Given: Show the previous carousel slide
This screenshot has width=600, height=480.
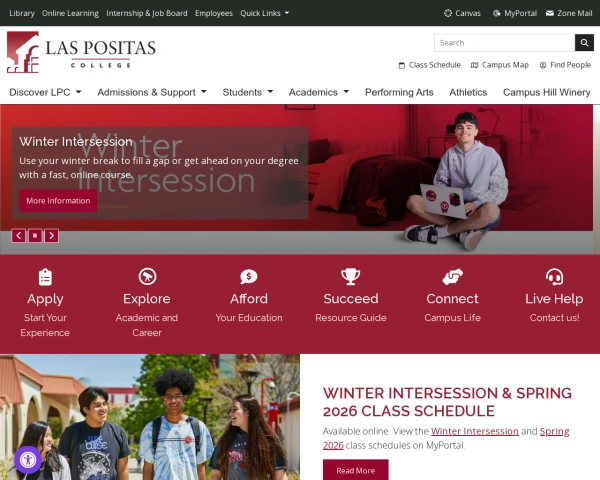Looking at the screenshot, I should [x=18, y=235].
